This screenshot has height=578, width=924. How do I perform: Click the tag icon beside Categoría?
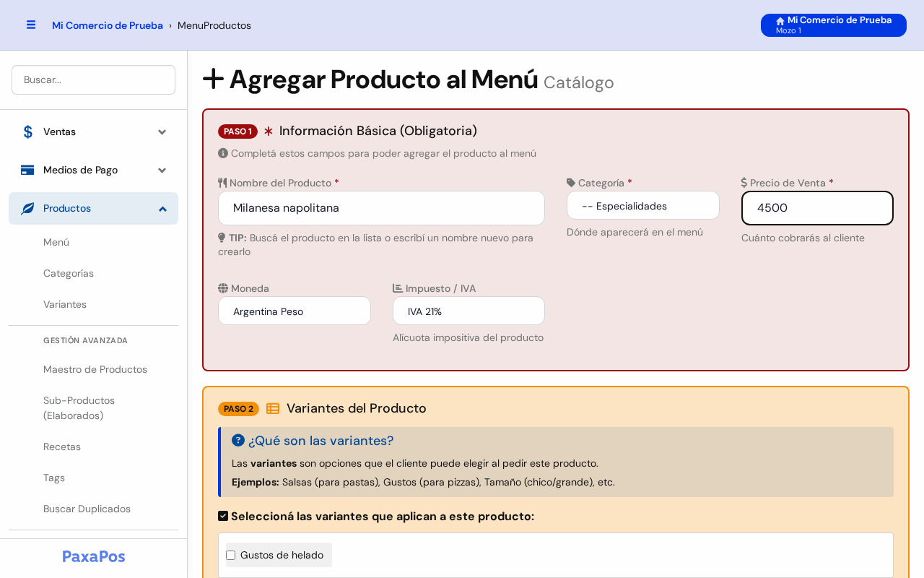tap(571, 183)
